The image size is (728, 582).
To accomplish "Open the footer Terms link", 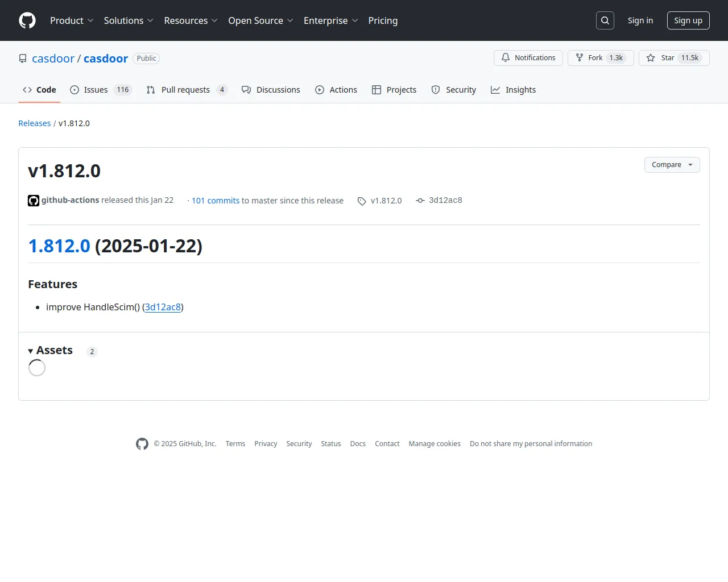I will pyautogui.click(x=235, y=444).
